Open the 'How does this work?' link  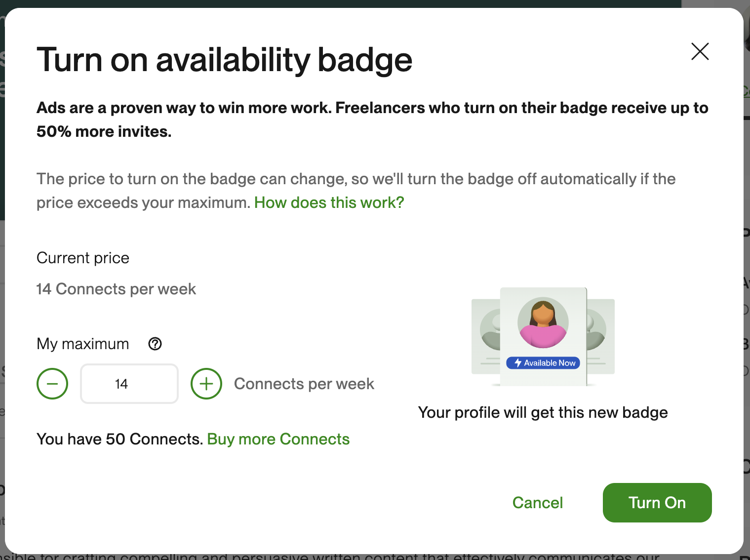point(329,202)
